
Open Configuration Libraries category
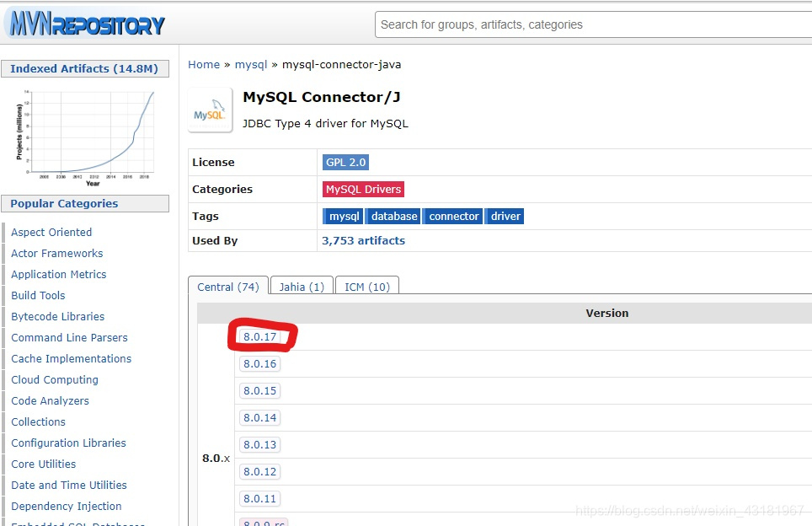click(x=68, y=443)
